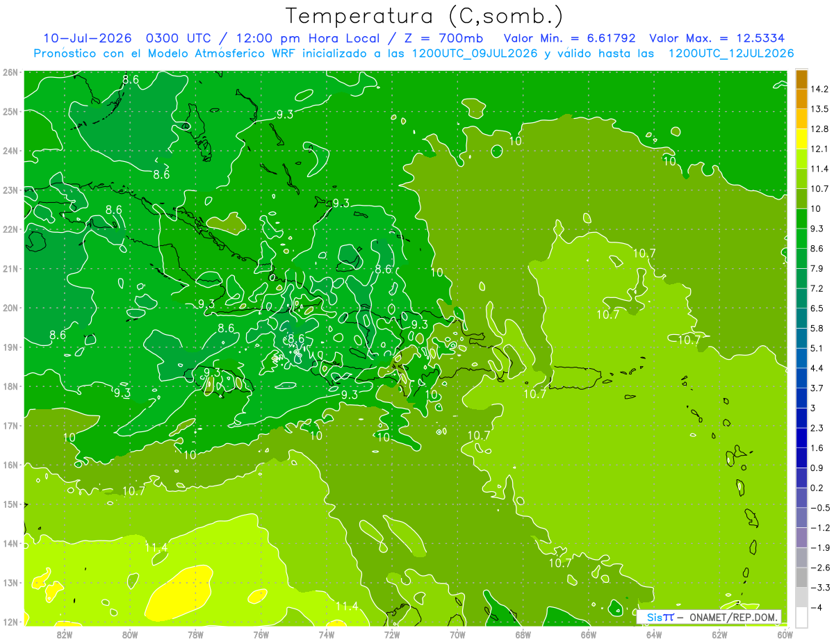The width and height of the screenshot is (834, 644).
Task: Click the "76W" longitude axis label
Action: click(261, 634)
